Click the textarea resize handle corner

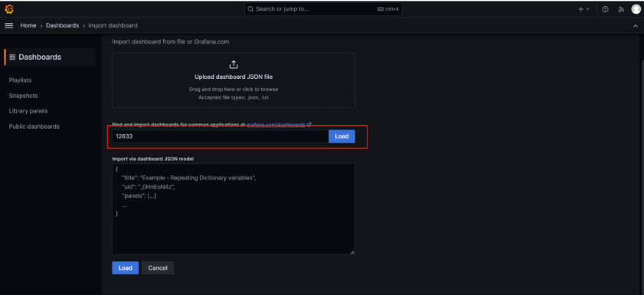tap(352, 252)
